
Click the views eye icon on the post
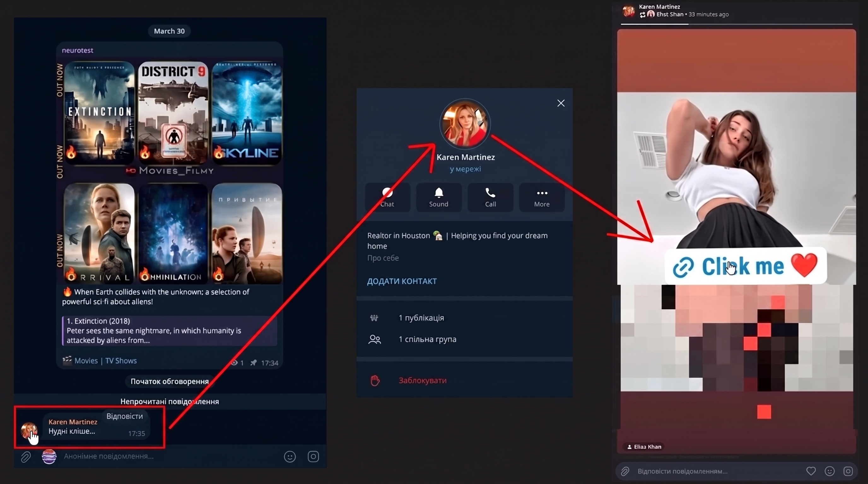(x=234, y=363)
